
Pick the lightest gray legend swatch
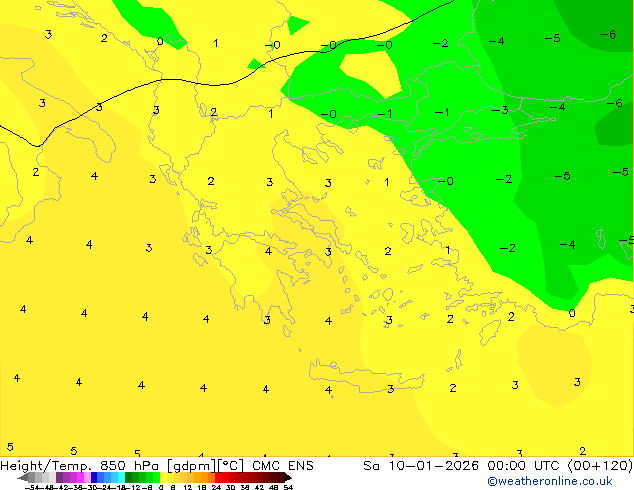coord(52,477)
